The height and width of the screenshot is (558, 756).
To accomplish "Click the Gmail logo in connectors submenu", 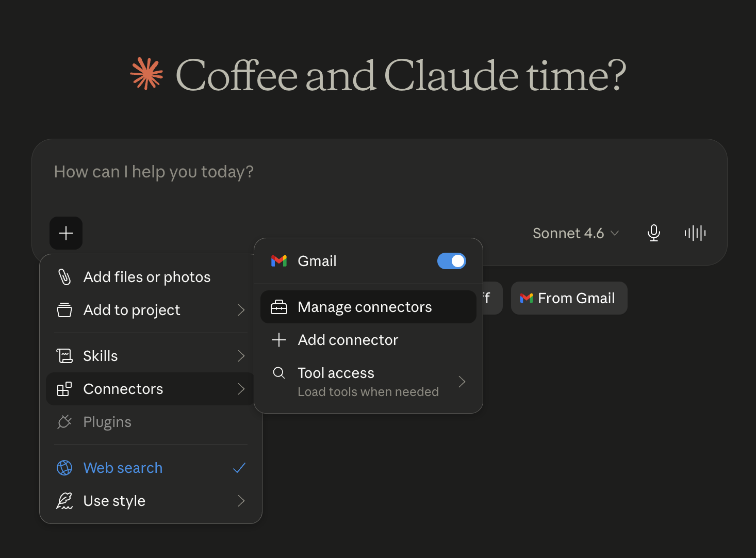I will click(279, 261).
